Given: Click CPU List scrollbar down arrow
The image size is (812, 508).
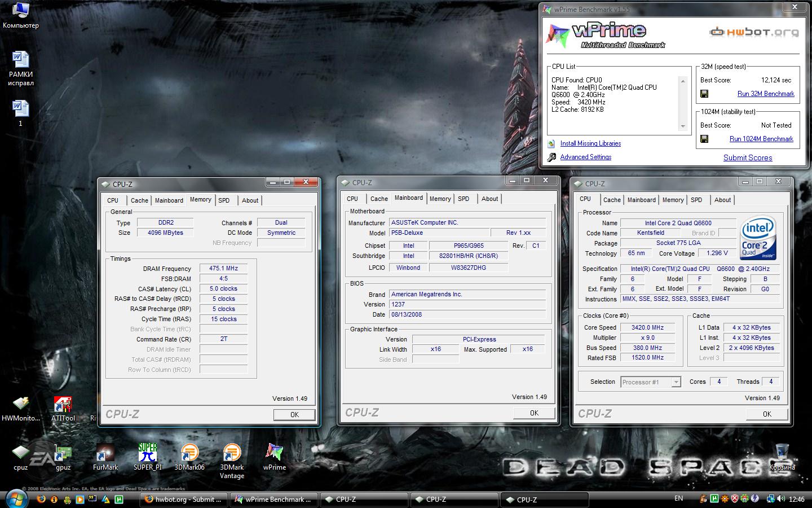Looking at the screenshot, I should pyautogui.click(x=683, y=126).
